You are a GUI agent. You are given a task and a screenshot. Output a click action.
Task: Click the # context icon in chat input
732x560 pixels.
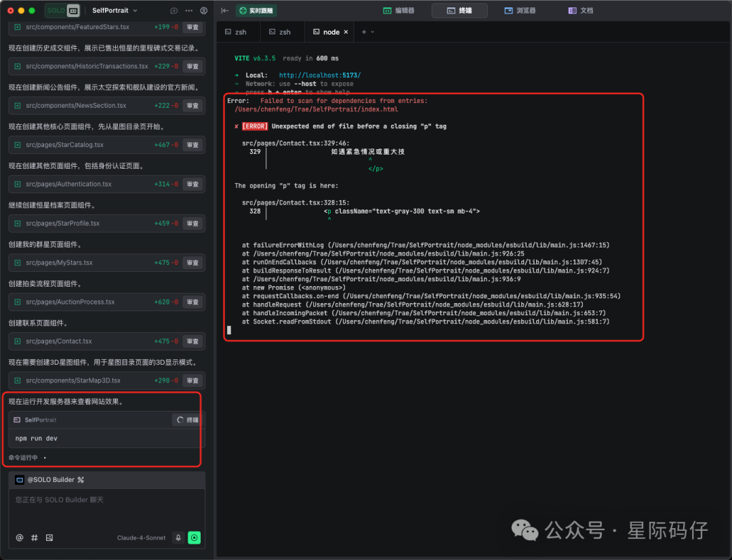point(34,537)
